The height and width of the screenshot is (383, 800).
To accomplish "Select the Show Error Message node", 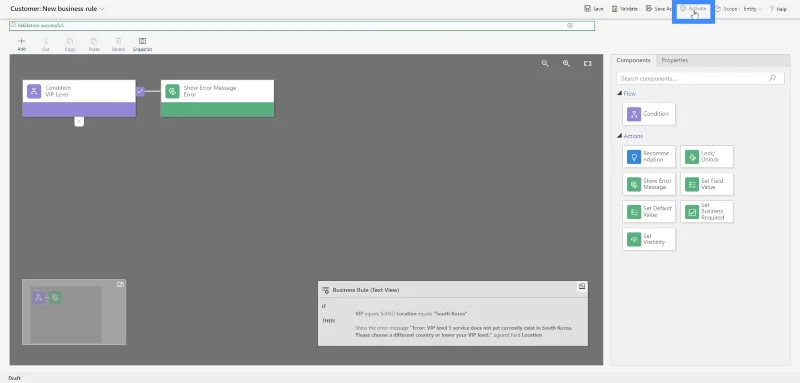I will [x=217, y=98].
